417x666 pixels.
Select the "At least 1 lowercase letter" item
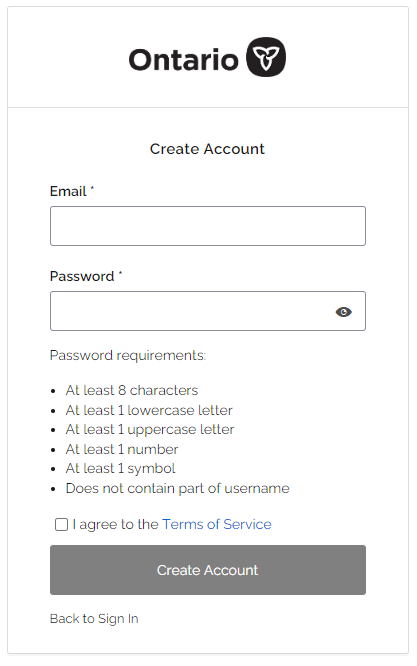click(149, 410)
